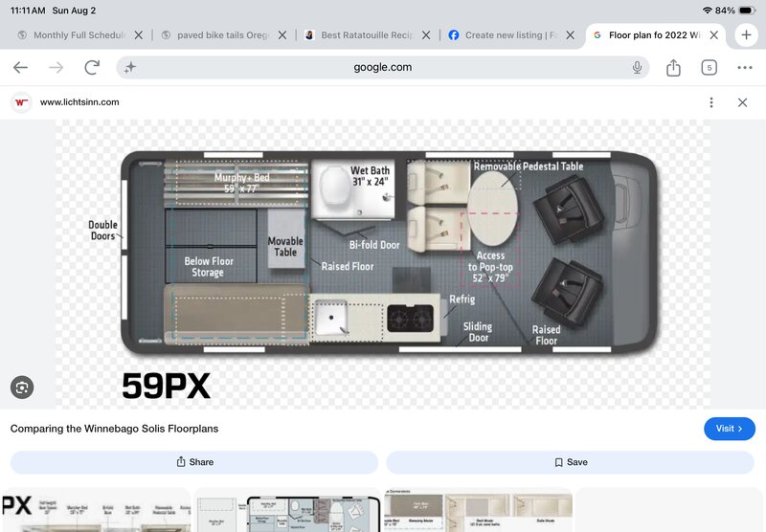Close the paved bike trails tab
766x532 pixels.
[282, 35]
